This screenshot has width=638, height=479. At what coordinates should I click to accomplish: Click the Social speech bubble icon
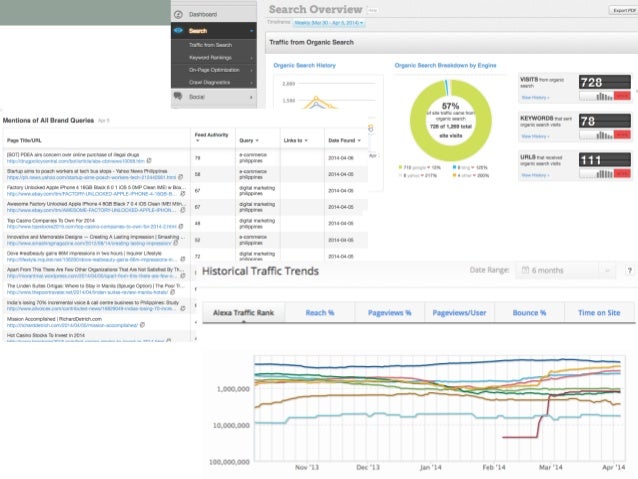click(x=178, y=96)
